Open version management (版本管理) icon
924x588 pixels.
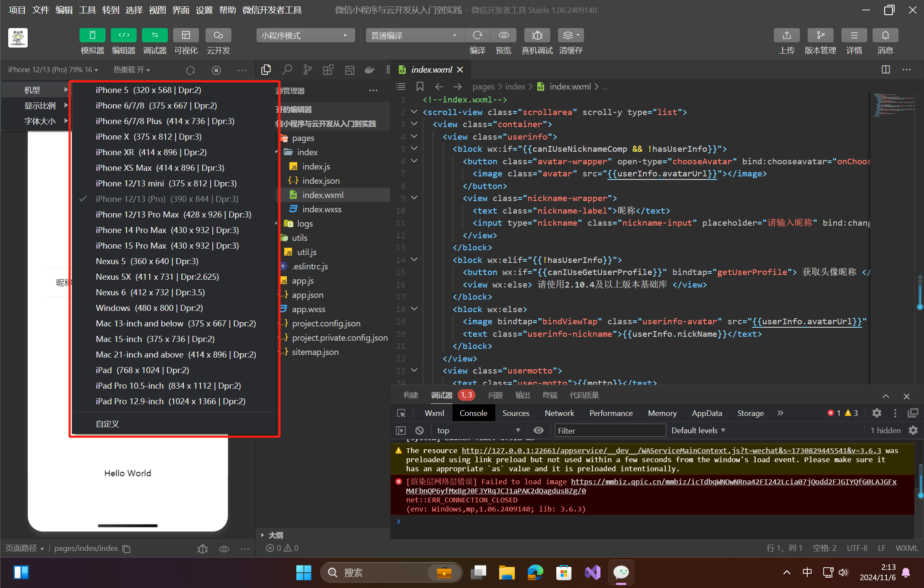pos(820,35)
